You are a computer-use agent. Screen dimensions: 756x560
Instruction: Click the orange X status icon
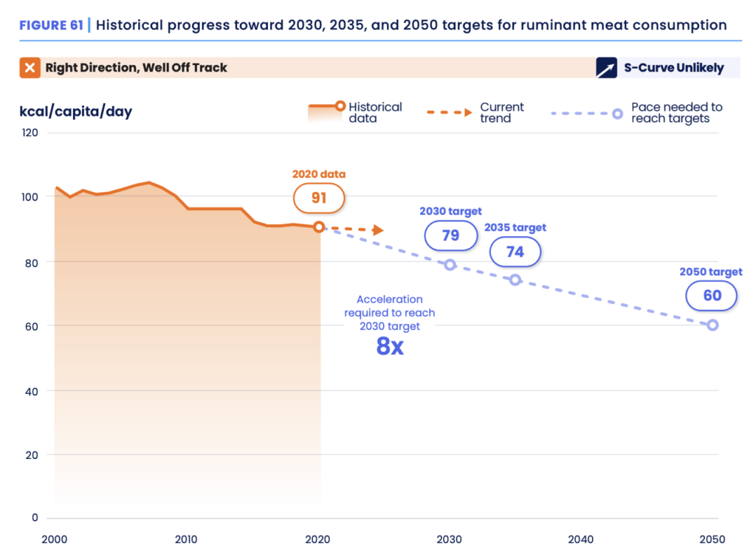(30, 68)
